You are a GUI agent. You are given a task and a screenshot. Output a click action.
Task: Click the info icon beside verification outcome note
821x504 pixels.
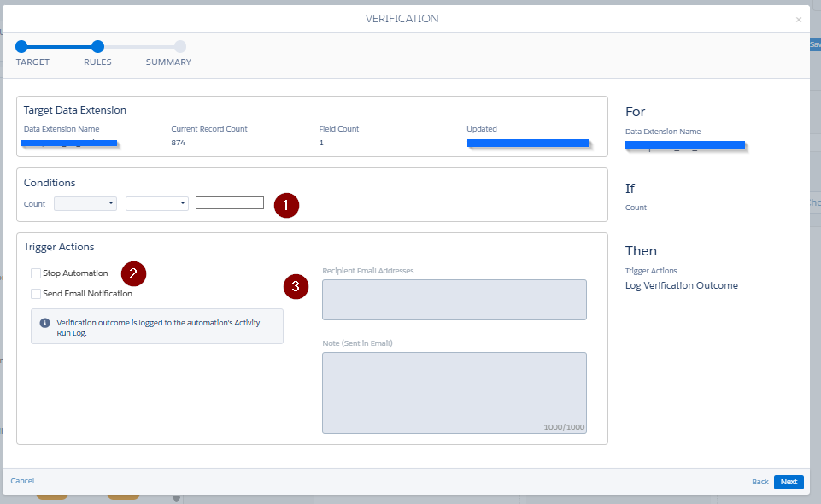pyautogui.click(x=45, y=323)
